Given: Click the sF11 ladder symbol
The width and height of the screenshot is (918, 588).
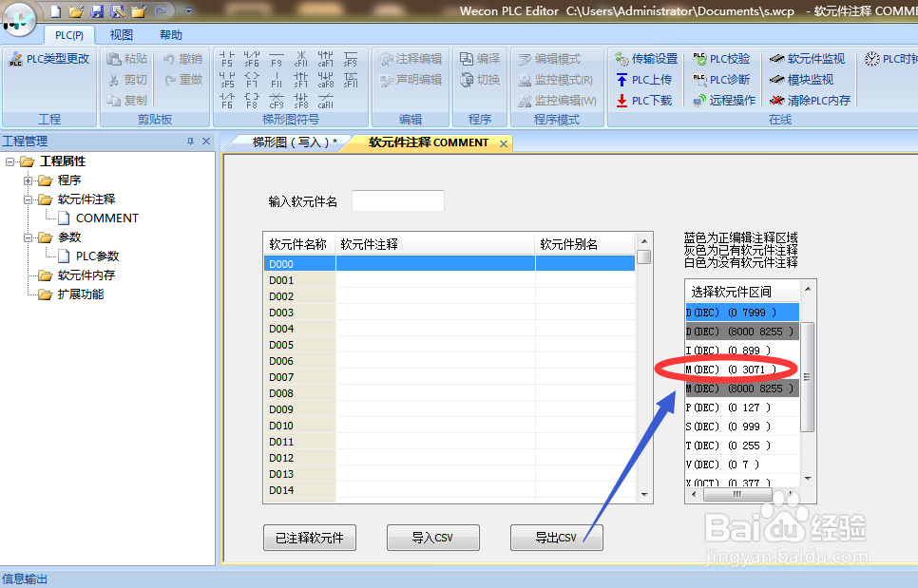Looking at the screenshot, I should point(350,80).
